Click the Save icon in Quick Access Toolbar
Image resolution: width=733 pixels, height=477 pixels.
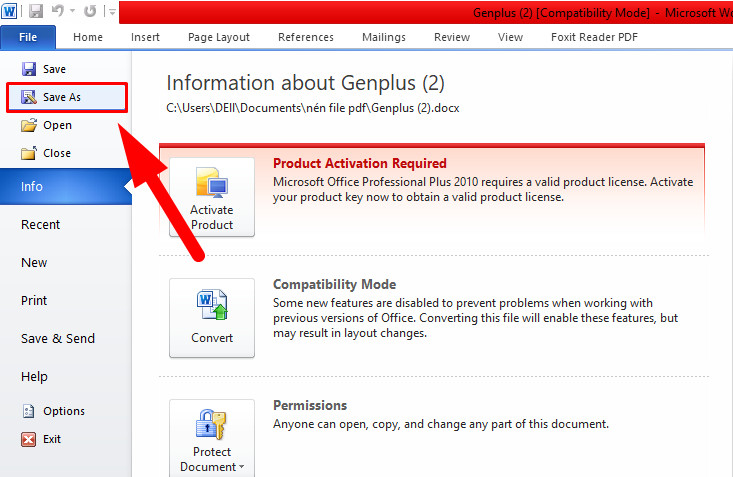[x=36, y=12]
